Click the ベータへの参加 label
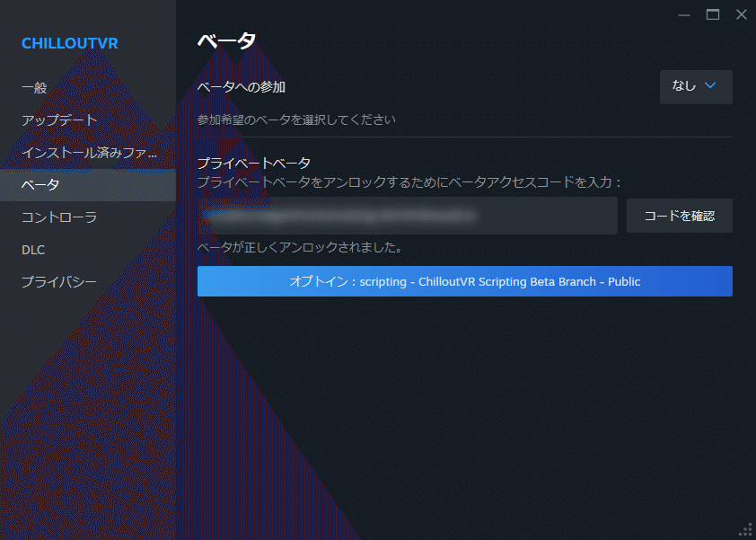The image size is (756, 540). 242,87
